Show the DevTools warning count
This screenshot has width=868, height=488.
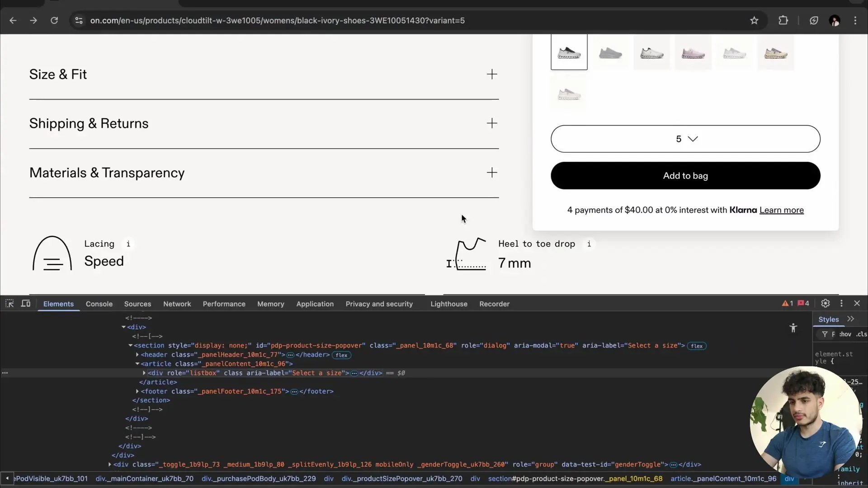788,303
